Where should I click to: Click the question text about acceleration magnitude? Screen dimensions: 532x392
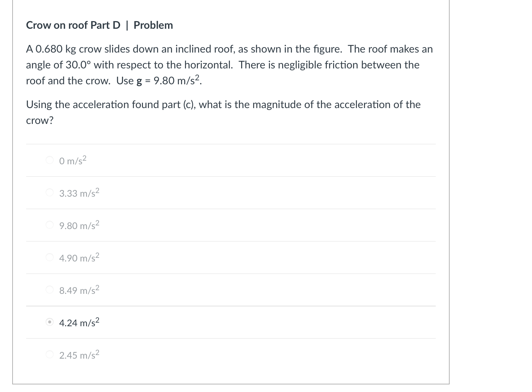[223, 112]
